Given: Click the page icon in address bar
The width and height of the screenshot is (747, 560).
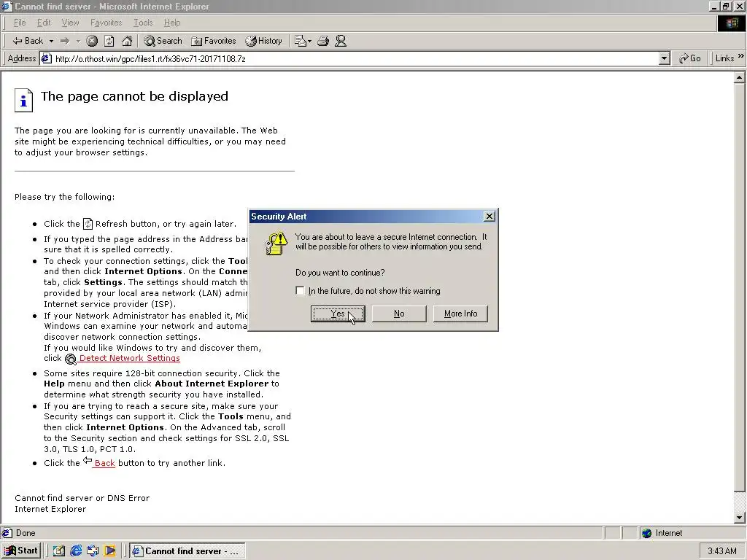Looking at the screenshot, I should [46, 58].
